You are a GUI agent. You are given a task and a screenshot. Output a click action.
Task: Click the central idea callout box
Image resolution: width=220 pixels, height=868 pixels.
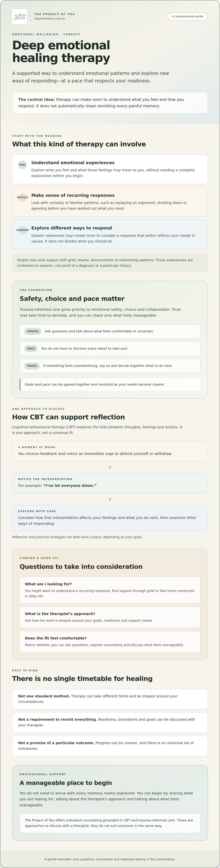click(110, 103)
